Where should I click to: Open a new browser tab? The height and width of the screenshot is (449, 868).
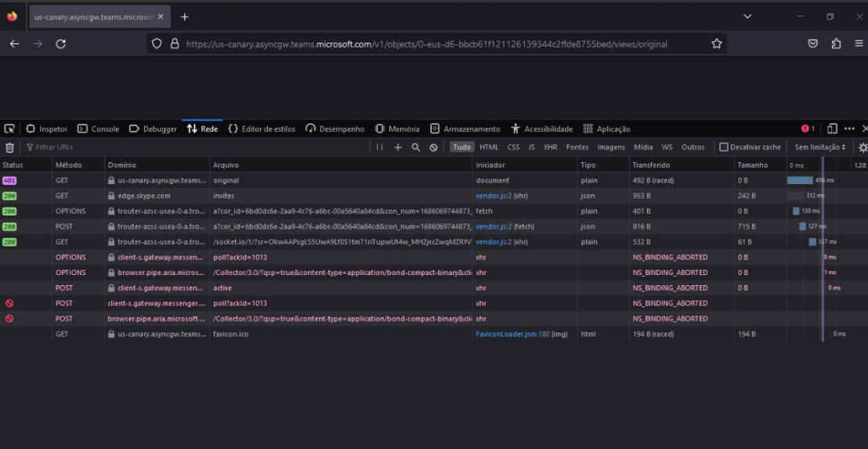[185, 16]
